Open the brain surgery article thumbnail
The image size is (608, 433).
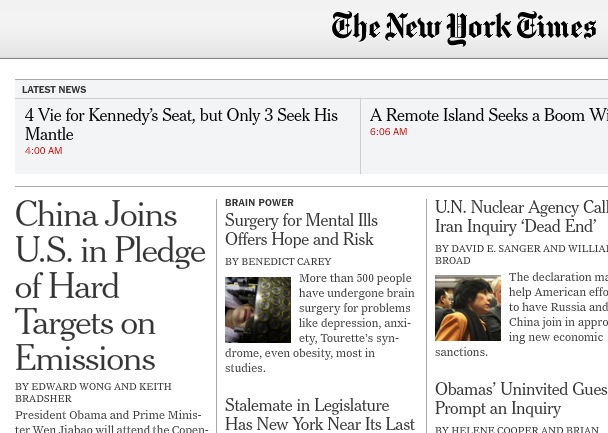point(258,309)
